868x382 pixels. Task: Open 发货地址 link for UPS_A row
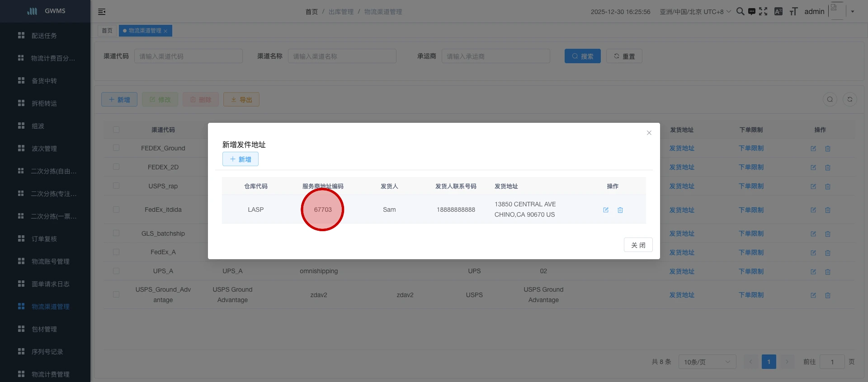[682, 271]
